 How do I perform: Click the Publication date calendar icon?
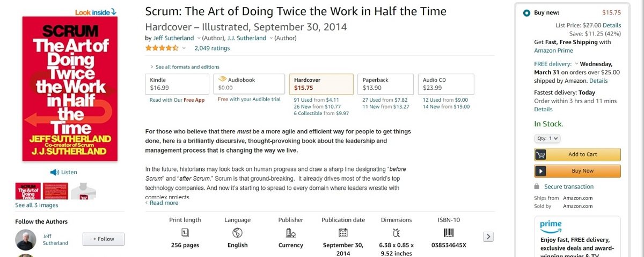(343, 233)
